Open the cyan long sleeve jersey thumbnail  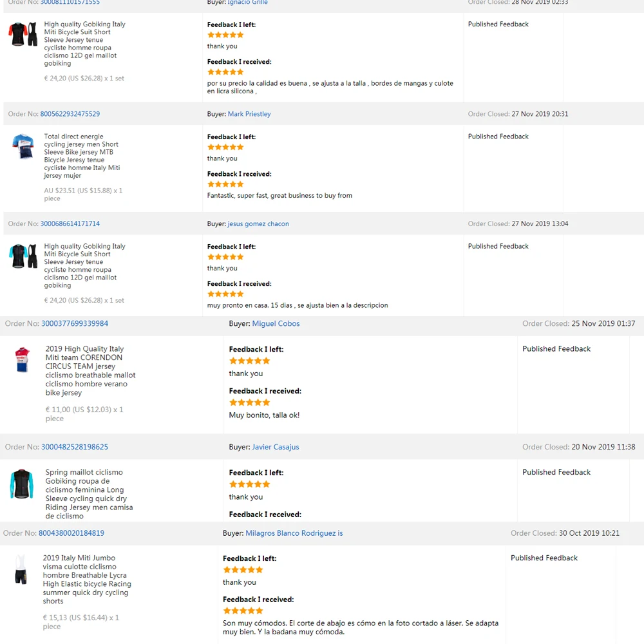pos(22,484)
